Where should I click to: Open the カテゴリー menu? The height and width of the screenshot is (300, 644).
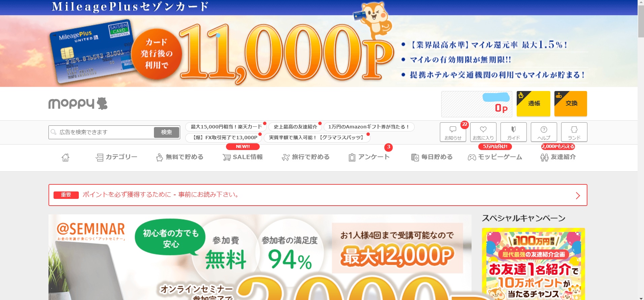pos(117,157)
